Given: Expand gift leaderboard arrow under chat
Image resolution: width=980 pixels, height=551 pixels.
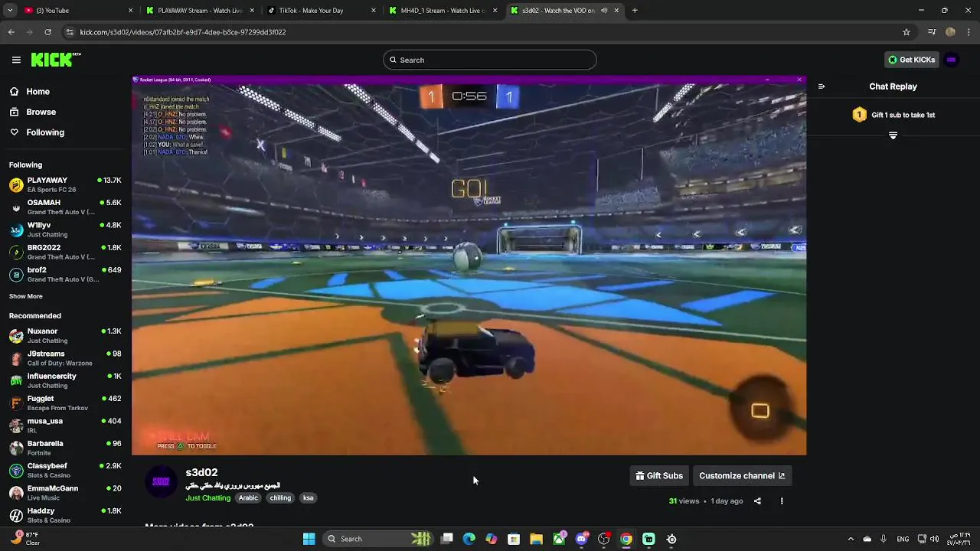Looking at the screenshot, I should pyautogui.click(x=893, y=135).
